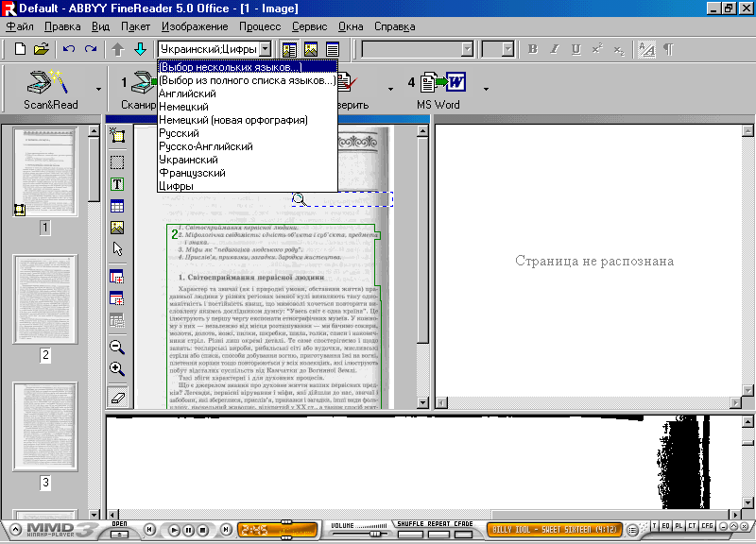Toggle Winamp crossfade (CFADE)
The height and width of the screenshot is (544, 756).
click(463, 534)
